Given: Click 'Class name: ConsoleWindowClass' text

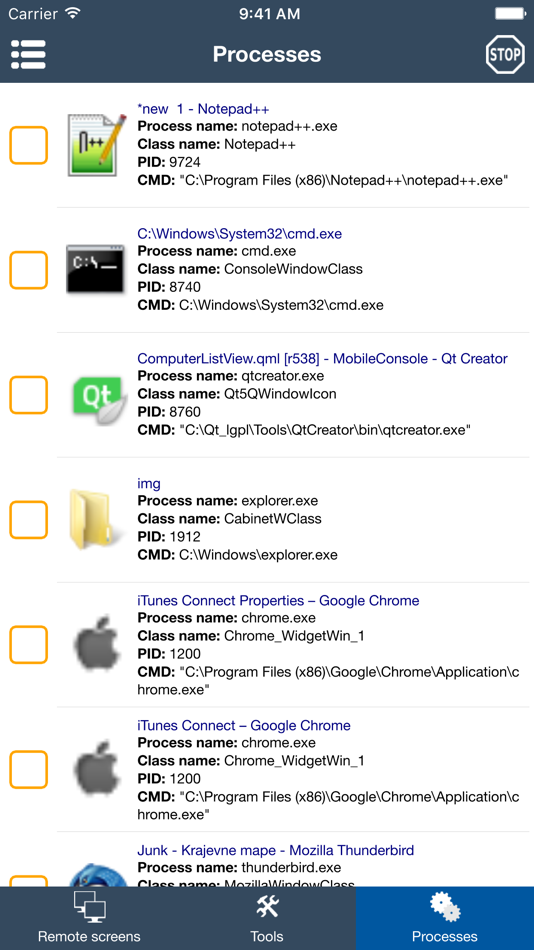Looking at the screenshot, I should click(x=250, y=269).
